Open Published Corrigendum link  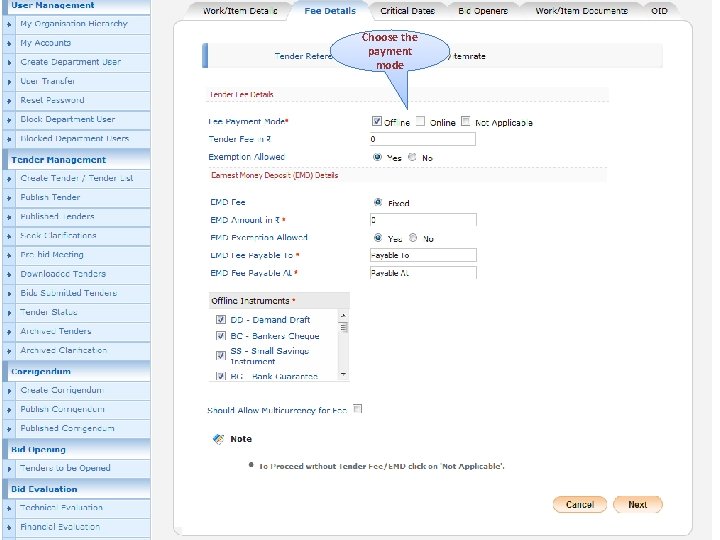tap(67, 428)
